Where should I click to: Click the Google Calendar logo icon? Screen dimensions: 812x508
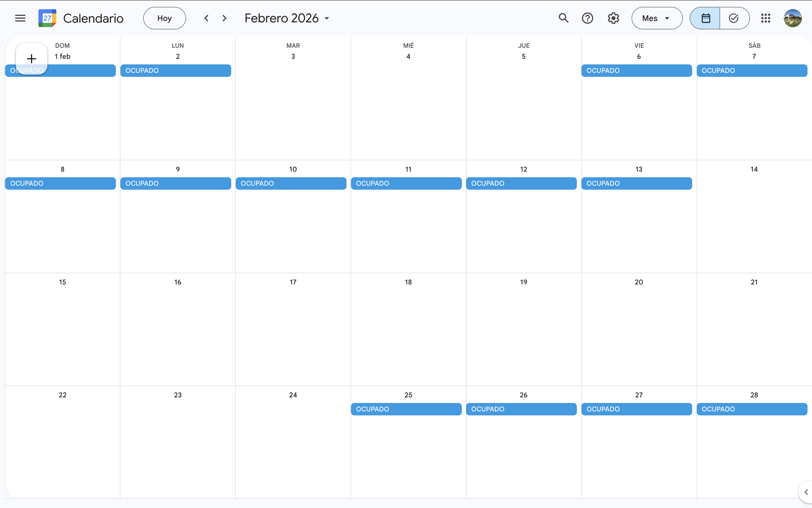point(47,18)
